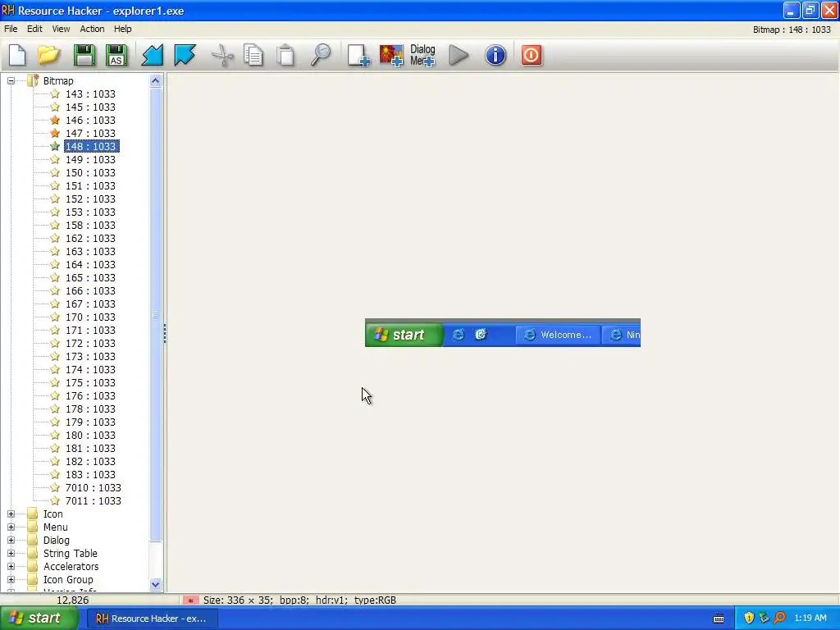Open the blue info icon

(495, 55)
